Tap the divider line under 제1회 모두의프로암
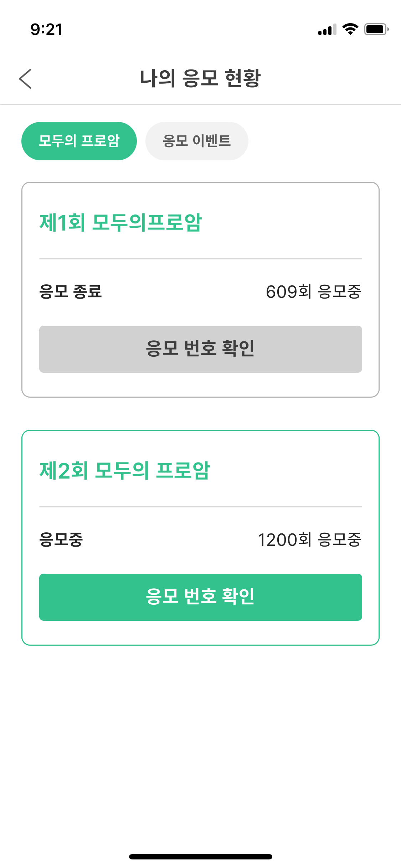Screen dimensions: 401x868 tap(200, 259)
